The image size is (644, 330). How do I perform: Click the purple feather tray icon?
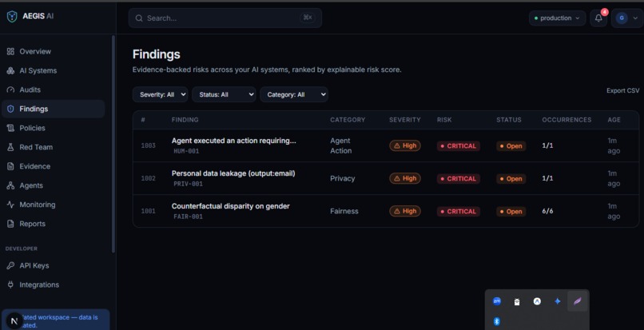(x=578, y=301)
